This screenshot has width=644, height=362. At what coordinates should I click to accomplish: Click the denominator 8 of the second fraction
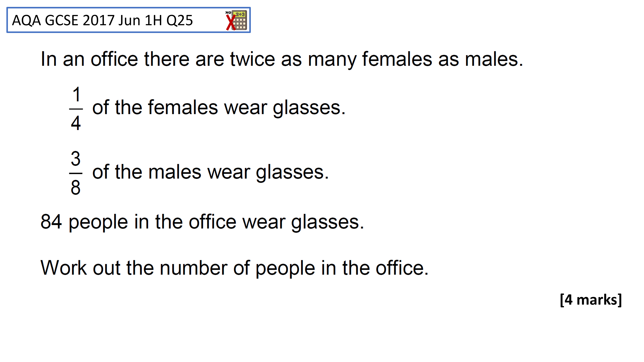click(75, 187)
